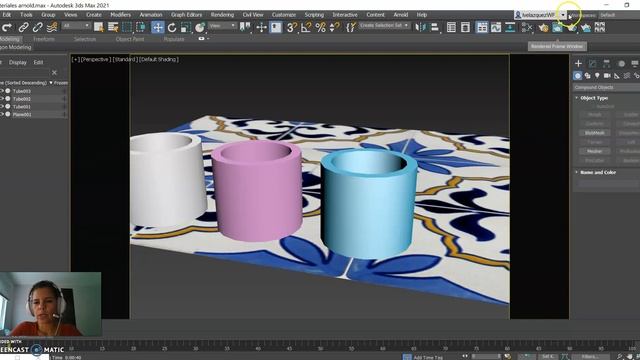The width and height of the screenshot is (640, 360).
Task: Select the Cameras category icon
Action: 607,76
